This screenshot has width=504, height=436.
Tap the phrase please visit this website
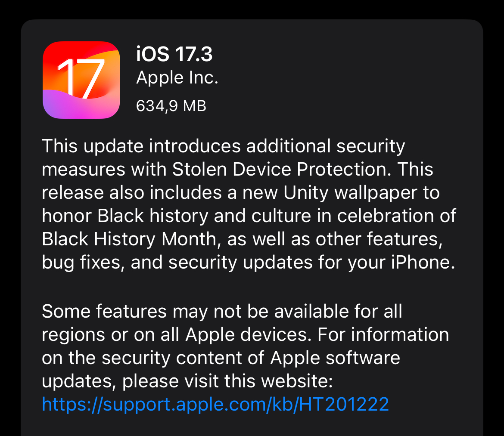pos(227,381)
